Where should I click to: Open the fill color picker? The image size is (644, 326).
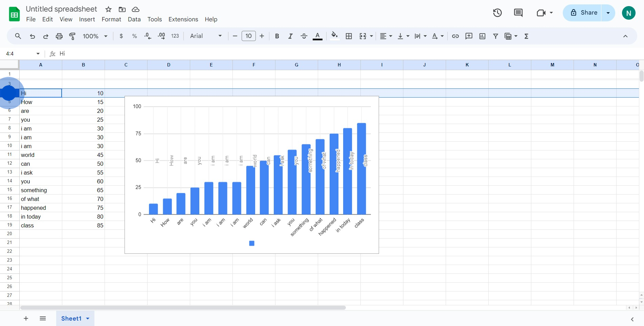[334, 36]
